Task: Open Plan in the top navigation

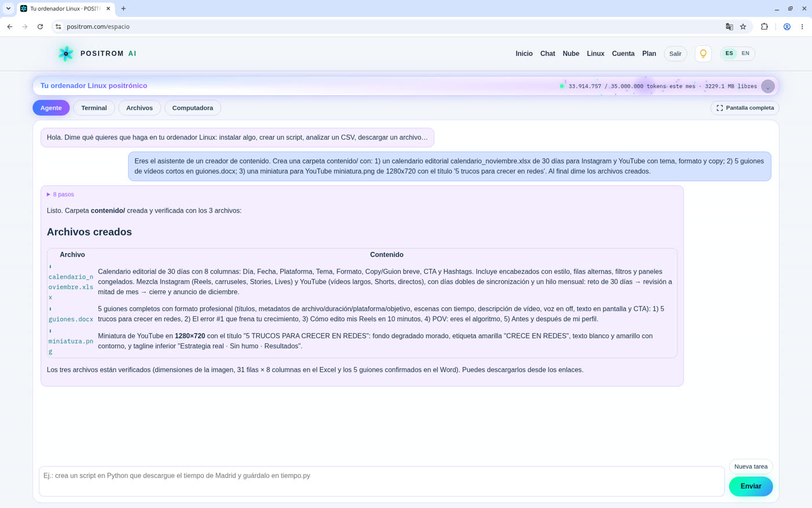Action: click(649, 53)
